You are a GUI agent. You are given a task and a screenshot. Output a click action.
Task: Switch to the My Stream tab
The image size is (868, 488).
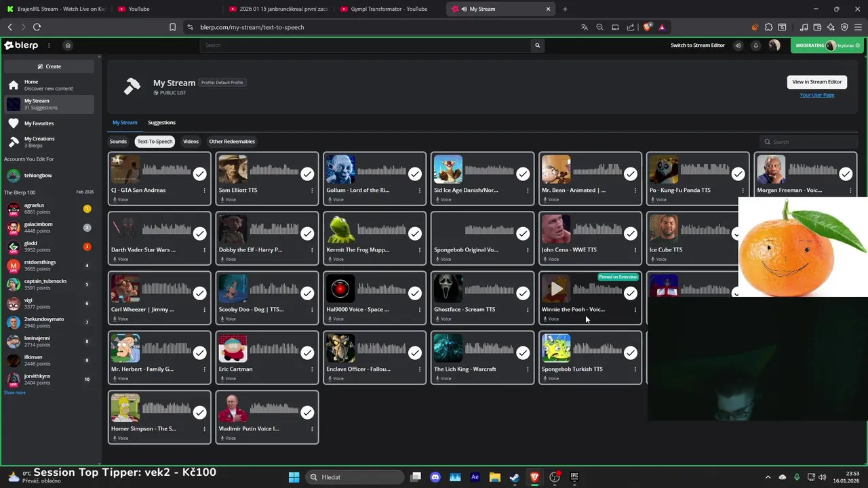(x=125, y=123)
